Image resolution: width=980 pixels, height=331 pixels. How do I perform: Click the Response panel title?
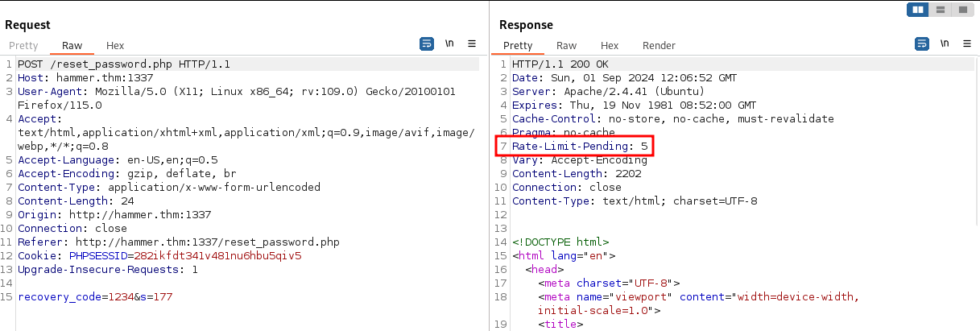(526, 25)
